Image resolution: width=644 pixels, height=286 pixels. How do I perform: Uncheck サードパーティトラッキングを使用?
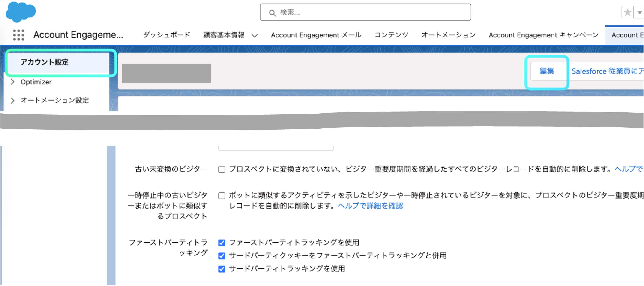pyautogui.click(x=221, y=269)
